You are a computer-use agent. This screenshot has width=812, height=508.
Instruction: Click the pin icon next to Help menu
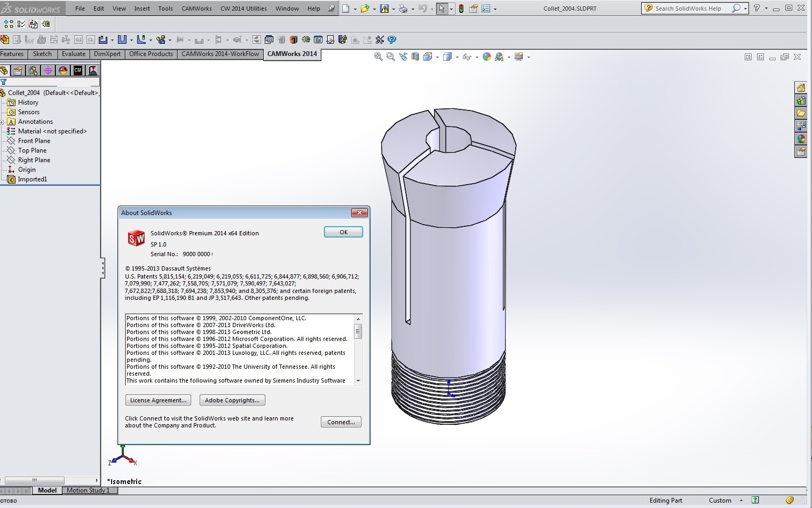click(332, 9)
